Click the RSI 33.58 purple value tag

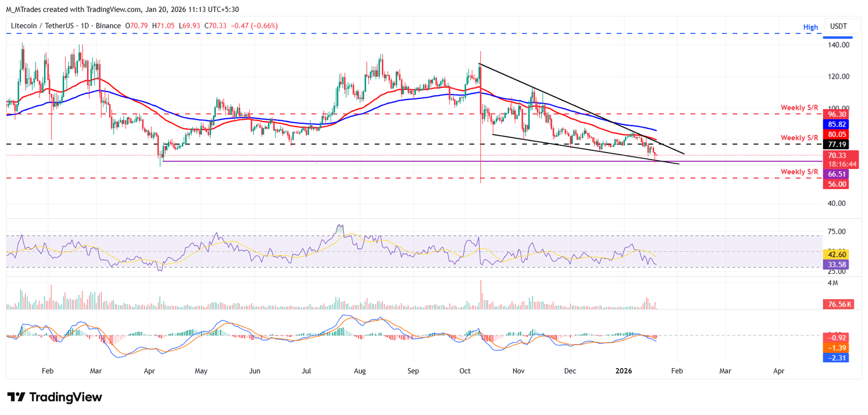(x=836, y=263)
